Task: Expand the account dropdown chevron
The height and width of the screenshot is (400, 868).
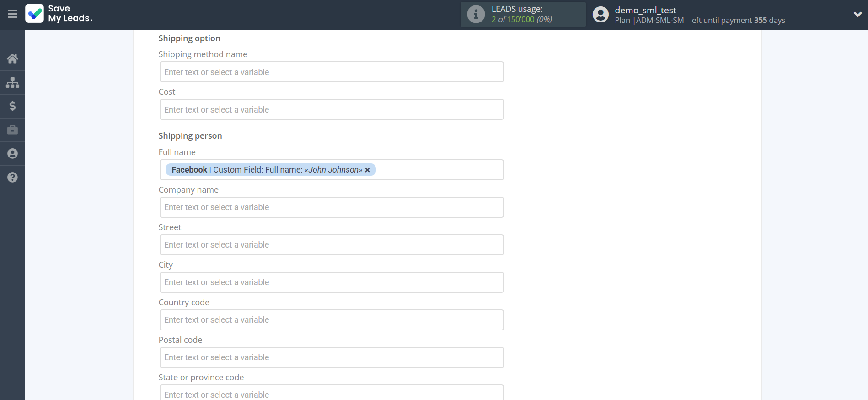Action: (x=857, y=14)
